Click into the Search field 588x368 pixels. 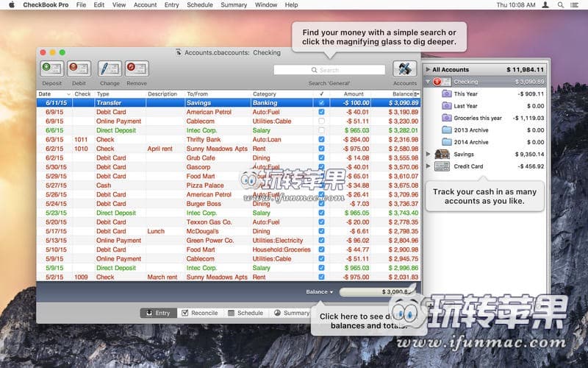tap(329, 70)
